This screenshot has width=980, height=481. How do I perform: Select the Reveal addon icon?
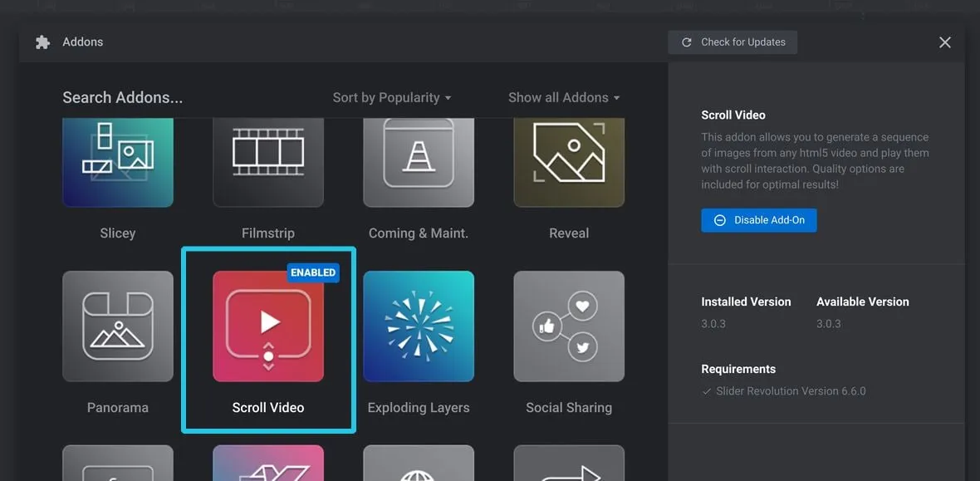[569, 162]
